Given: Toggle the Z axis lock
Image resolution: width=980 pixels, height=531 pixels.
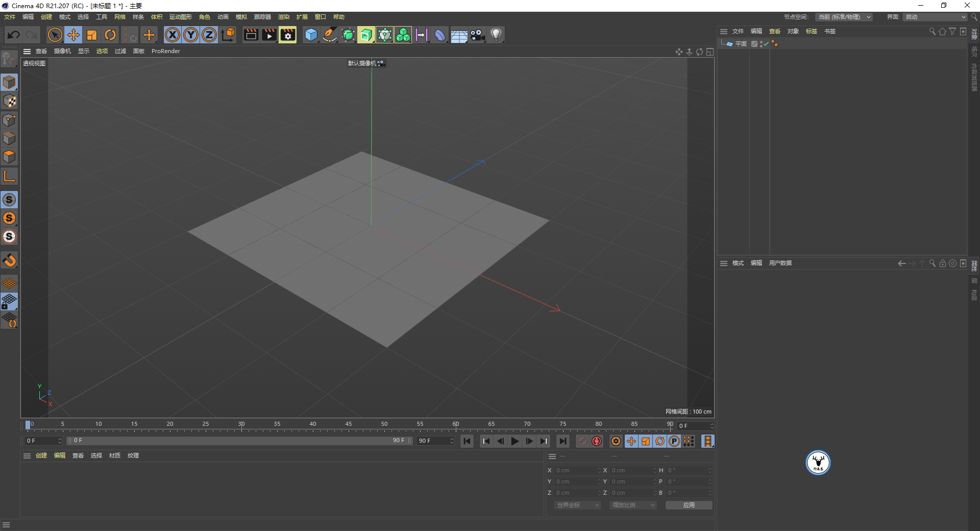Looking at the screenshot, I should tap(209, 35).
